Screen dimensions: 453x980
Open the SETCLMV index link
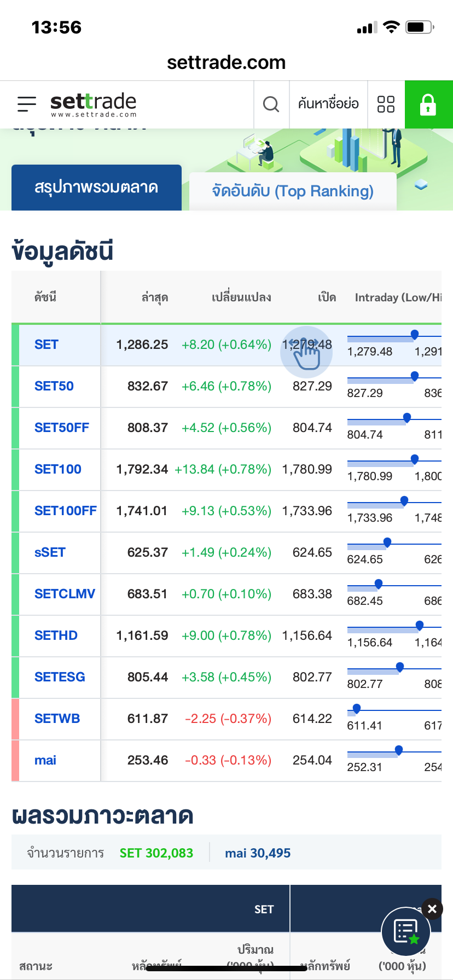[x=65, y=594]
